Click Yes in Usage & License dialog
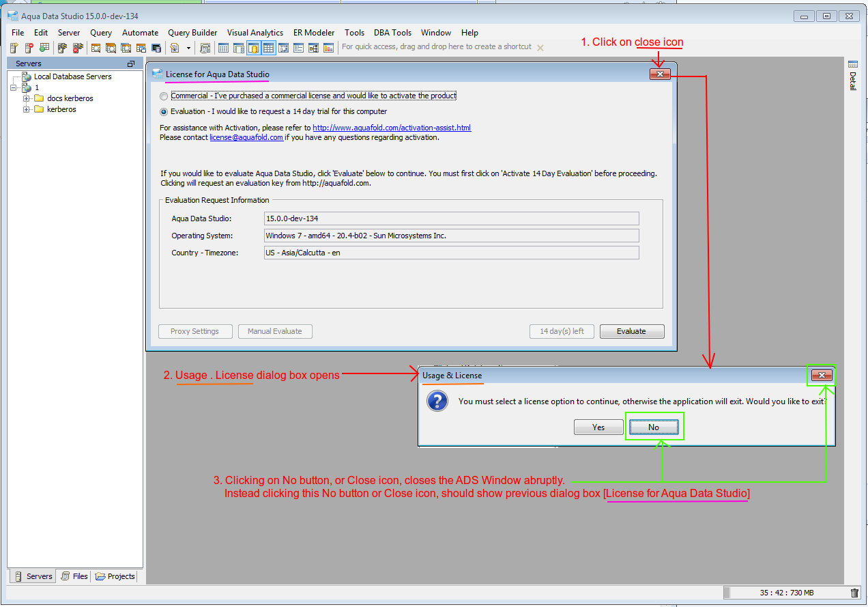This screenshot has width=868, height=607. 598,427
